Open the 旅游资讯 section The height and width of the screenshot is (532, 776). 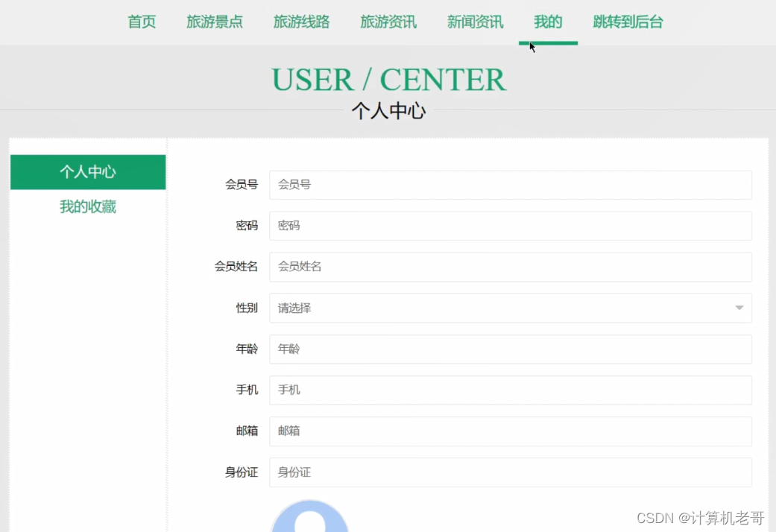(388, 22)
